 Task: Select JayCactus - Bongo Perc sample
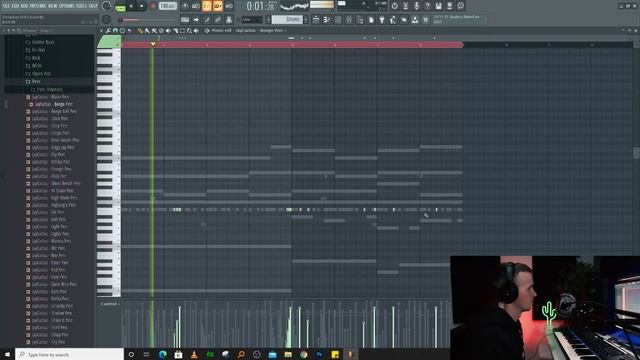point(51,104)
